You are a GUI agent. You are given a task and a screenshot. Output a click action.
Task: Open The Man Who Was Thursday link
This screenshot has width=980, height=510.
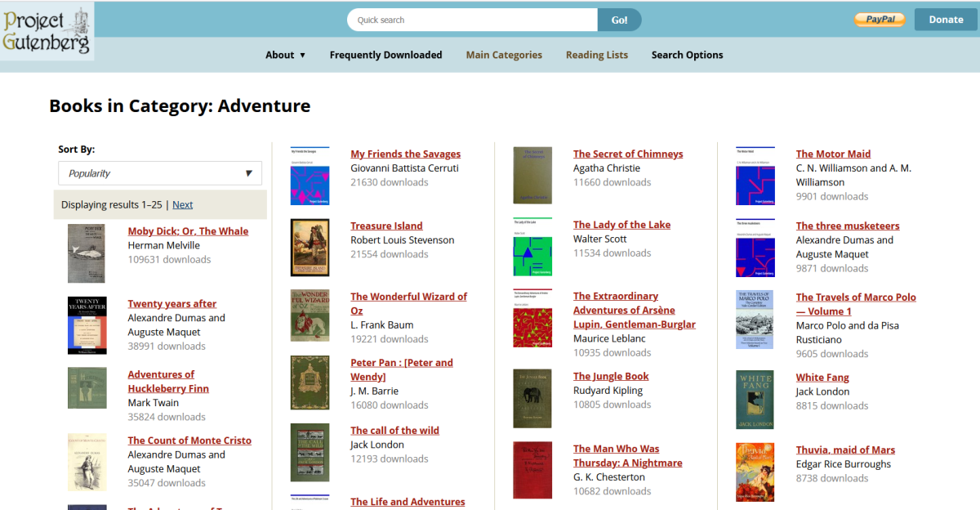click(x=628, y=456)
